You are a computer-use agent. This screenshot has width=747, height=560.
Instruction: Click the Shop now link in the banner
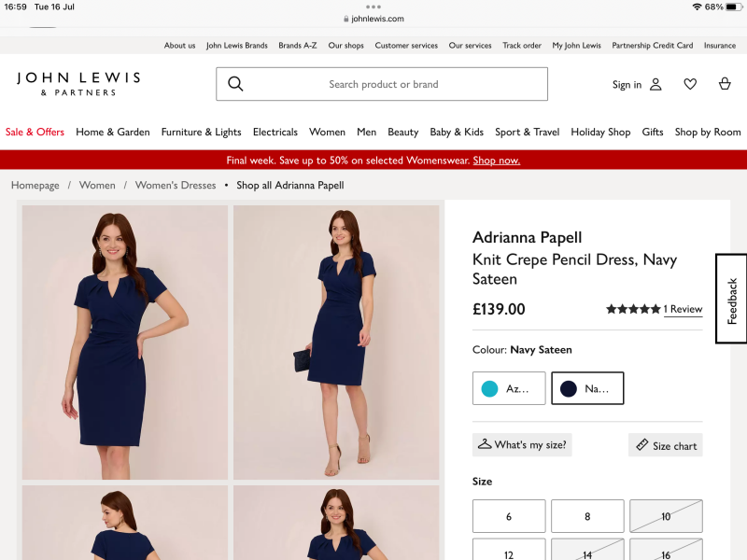tap(496, 160)
